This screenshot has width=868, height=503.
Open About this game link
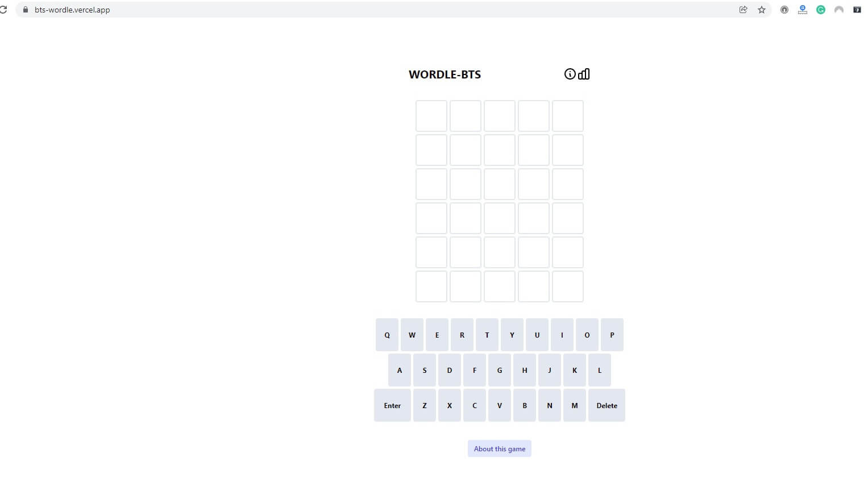point(499,448)
